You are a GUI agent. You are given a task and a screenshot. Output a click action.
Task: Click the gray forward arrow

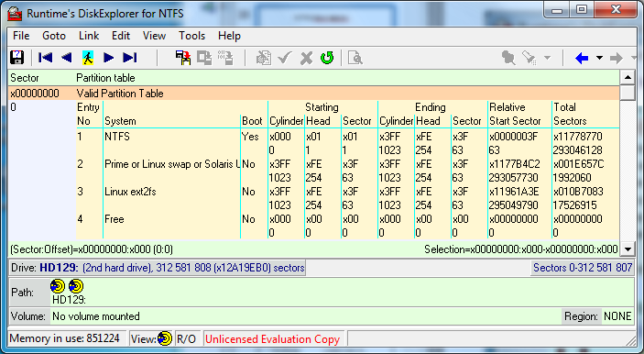[x=617, y=58]
